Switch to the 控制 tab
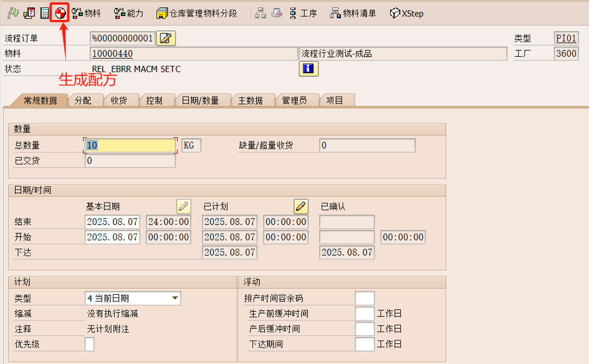 pos(154,100)
